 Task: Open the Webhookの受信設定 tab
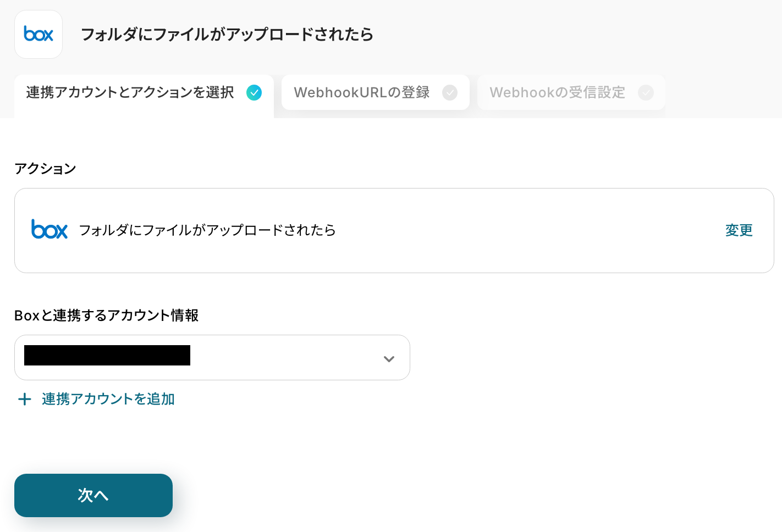557,92
